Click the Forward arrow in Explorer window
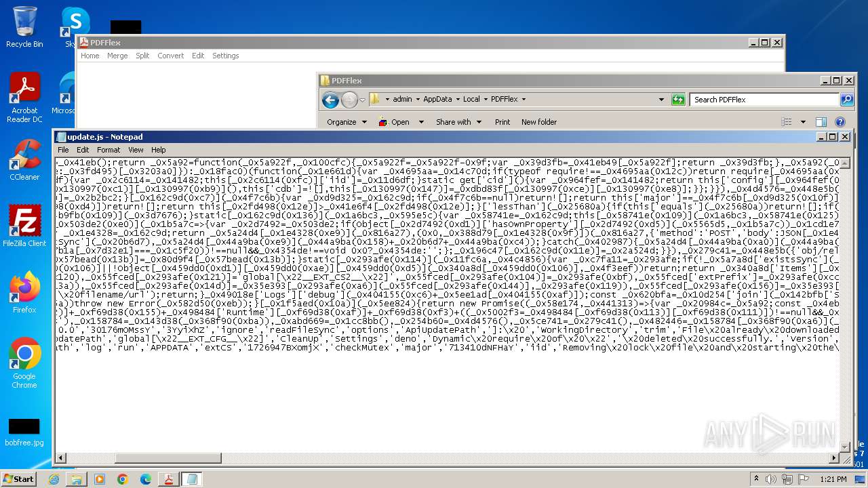Screen dimensions: 868x488 coord(349,100)
